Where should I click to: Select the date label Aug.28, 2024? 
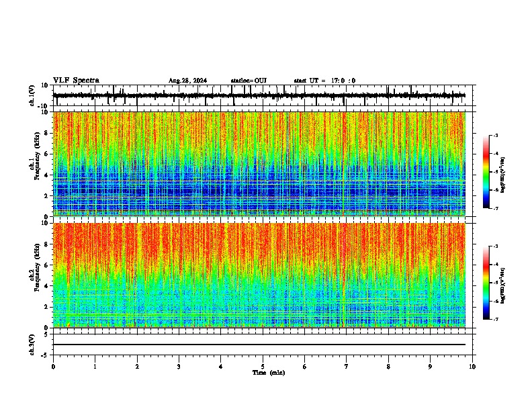[x=187, y=81]
